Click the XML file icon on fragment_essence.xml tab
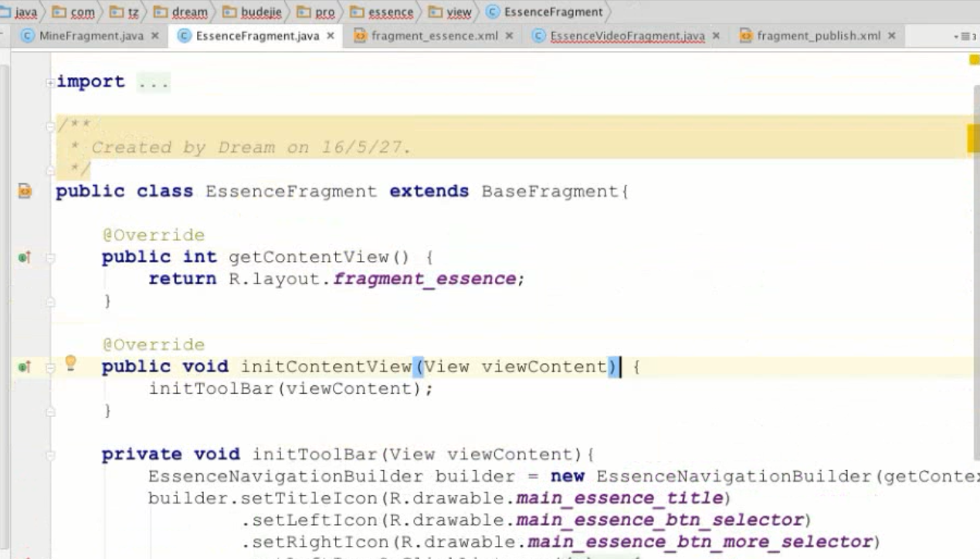 click(360, 36)
